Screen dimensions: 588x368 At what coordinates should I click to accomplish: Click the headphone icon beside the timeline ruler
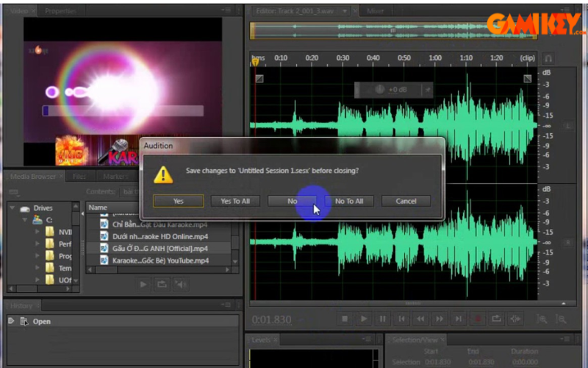tap(548, 58)
